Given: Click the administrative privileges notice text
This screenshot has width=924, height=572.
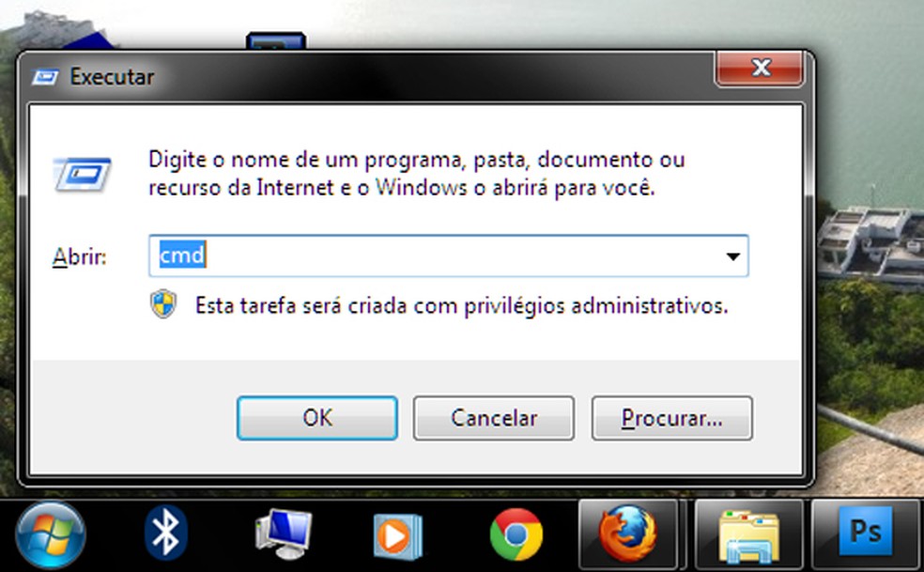Looking at the screenshot, I should pos(461,305).
